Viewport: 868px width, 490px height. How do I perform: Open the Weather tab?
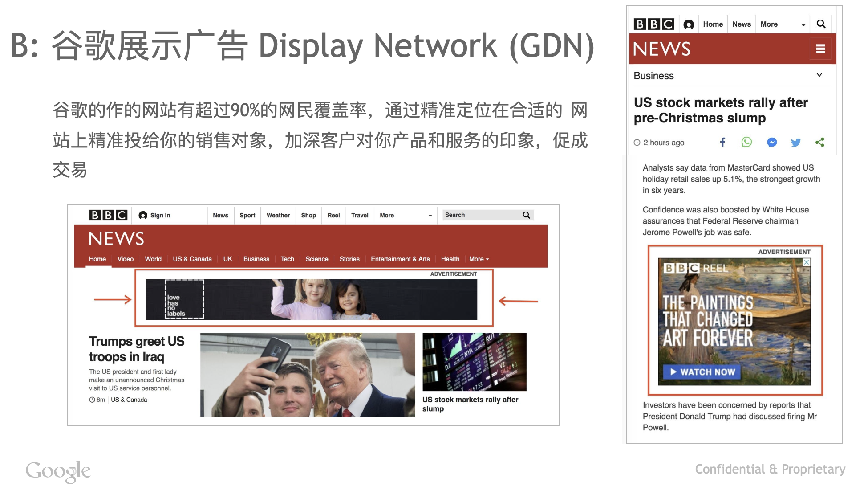[278, 215]
